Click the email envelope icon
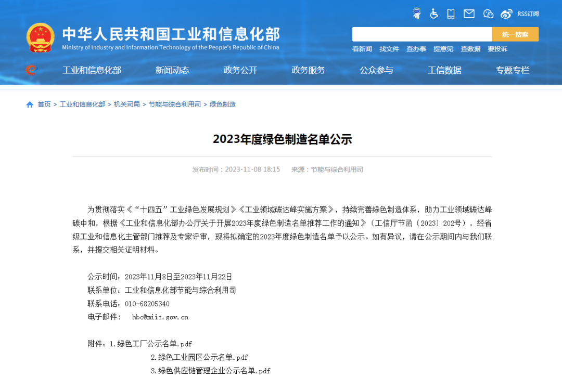The height and width of the screenshot is (392, 562). [468, 14]
